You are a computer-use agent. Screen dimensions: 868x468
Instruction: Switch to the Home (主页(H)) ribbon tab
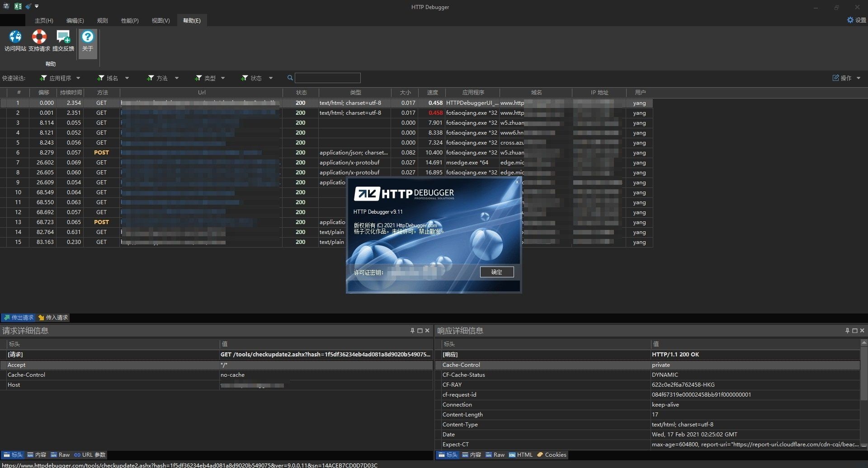point(44,20)
